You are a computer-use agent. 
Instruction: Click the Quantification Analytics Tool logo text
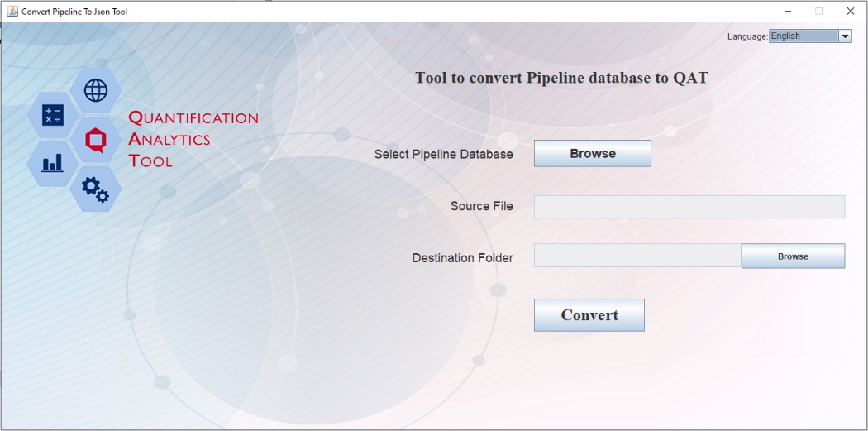(193, 139)
